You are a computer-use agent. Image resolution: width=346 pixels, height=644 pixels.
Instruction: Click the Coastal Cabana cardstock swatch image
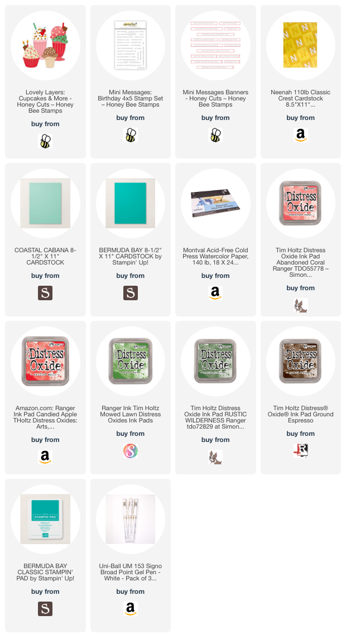point(45,203)
